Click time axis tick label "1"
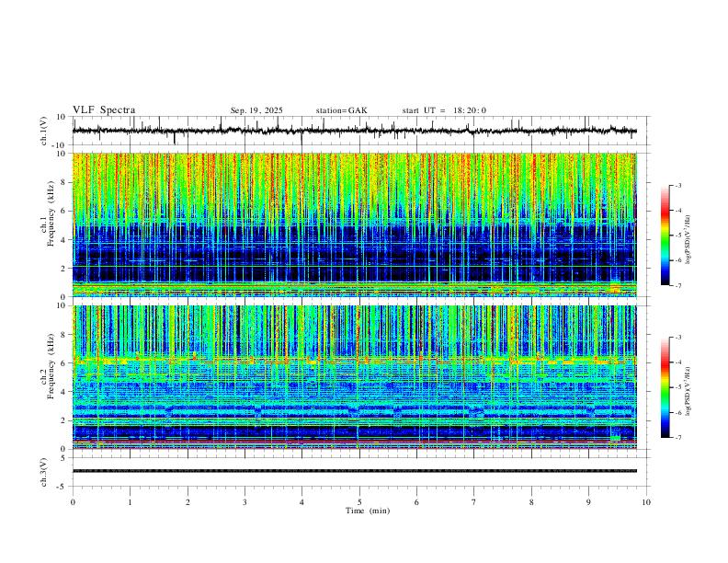The height and width of the screenshot is (563, 728). 130,502
